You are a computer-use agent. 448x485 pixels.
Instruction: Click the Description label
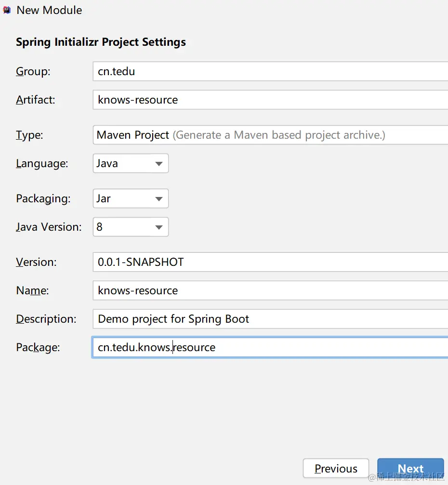point(46,319)
